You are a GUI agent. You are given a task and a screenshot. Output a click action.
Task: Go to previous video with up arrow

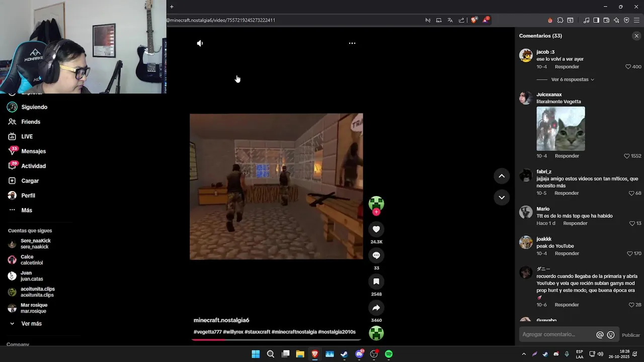tap(502, 176)
